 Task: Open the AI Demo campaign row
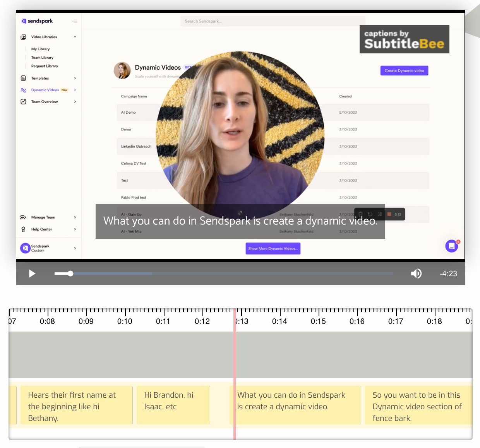point(273,112)
